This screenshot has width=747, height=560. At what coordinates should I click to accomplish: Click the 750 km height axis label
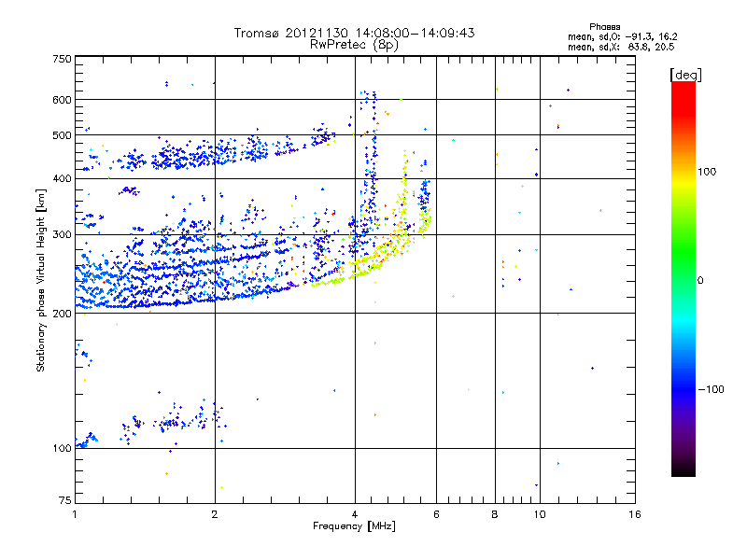pyautogui.click(x=63, y=59)
